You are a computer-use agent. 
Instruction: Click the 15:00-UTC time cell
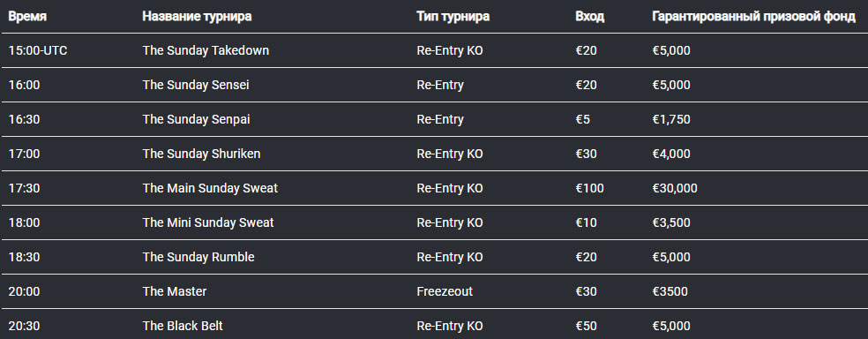point(38,50)
